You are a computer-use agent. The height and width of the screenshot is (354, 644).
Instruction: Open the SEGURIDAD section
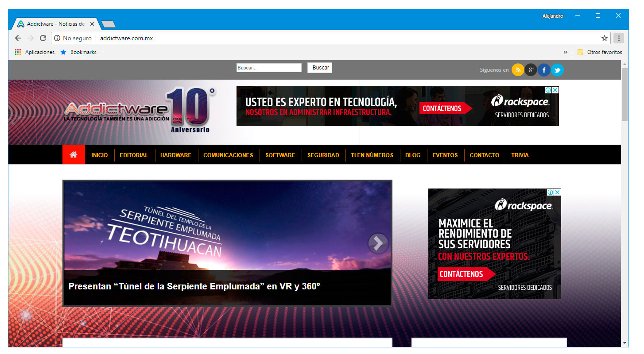[323, 155]
